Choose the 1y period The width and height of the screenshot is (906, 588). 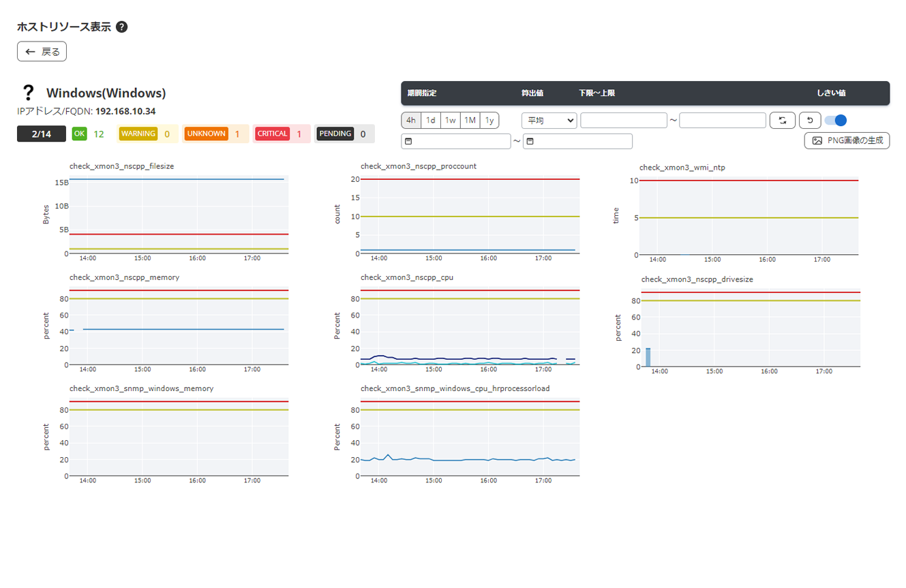(x=489, y=121)
